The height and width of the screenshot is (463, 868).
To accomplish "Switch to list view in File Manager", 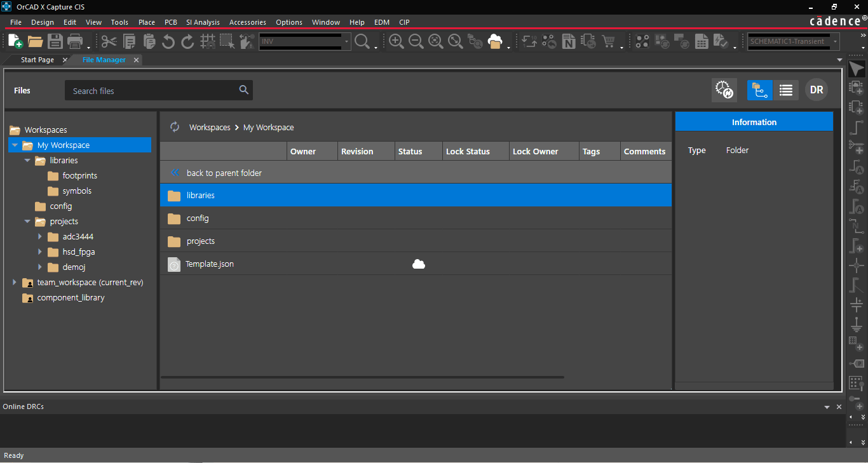I will pyautogui.click(x=786, y=90).
